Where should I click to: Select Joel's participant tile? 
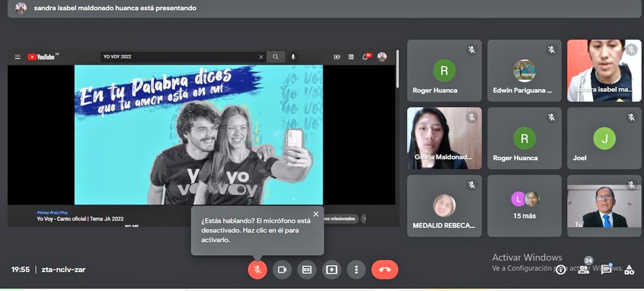pyautogui.click(x=604, y=138)
